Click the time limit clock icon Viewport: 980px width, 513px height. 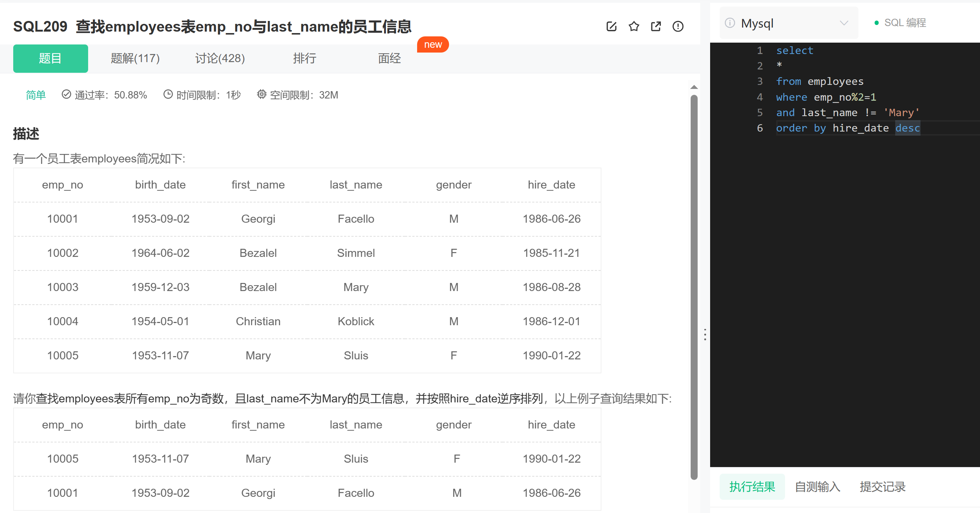168,94
